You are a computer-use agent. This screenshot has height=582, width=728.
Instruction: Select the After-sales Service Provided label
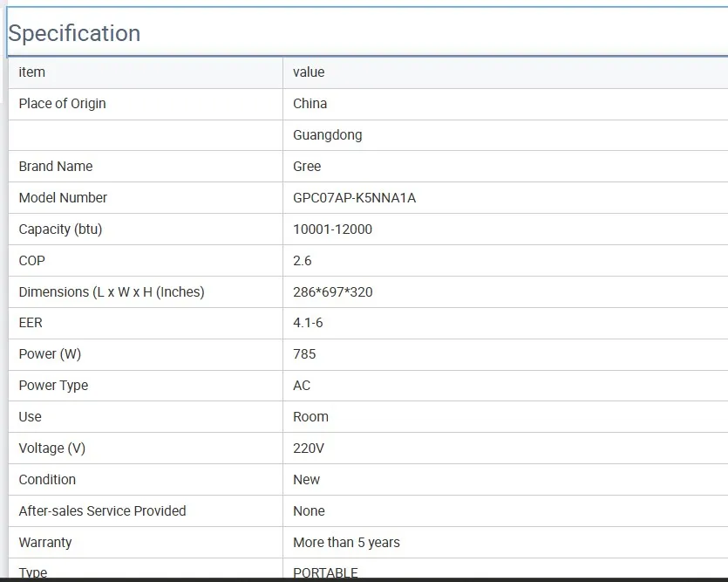[x=102, y=511]
